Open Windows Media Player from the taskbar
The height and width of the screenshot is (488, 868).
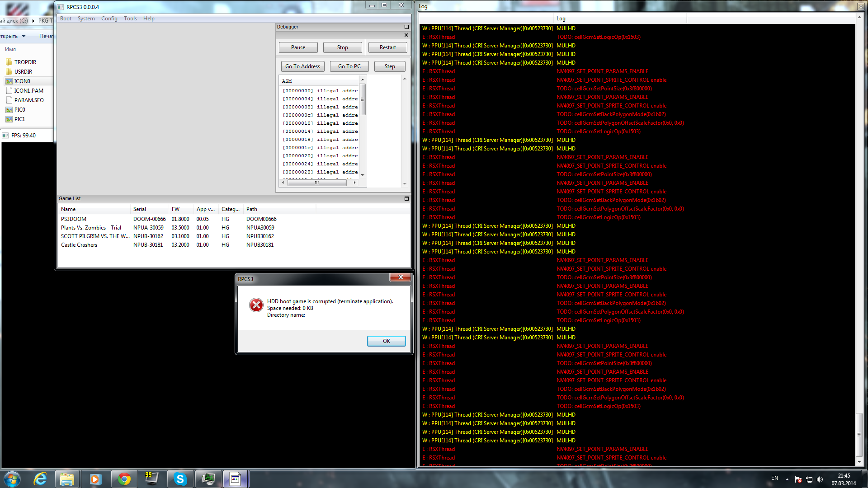click(x=95, y=479)
